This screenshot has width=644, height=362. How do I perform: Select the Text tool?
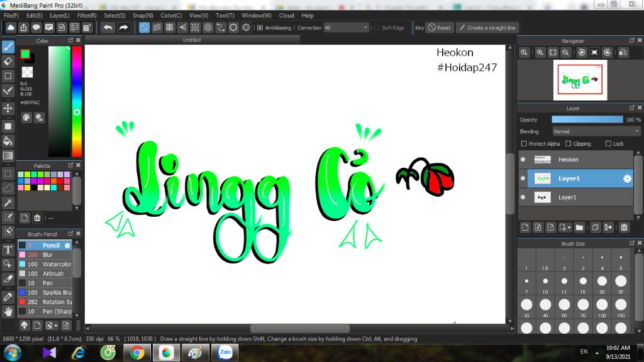pyautogui.click(x=8, y=250)
